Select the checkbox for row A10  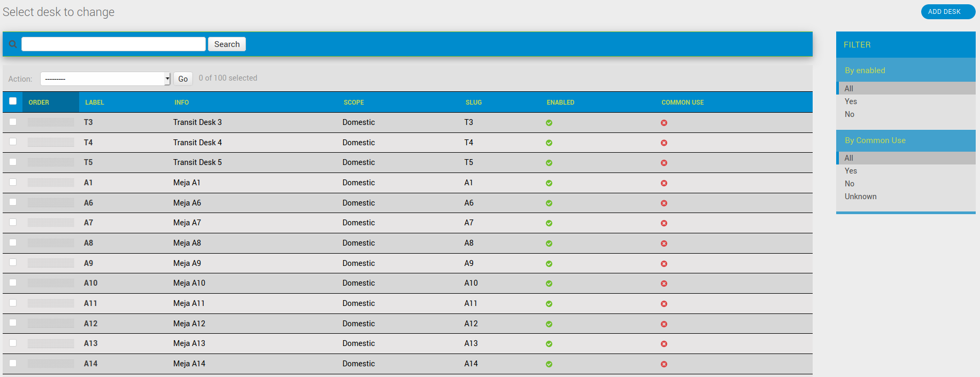tap(13, 282)
